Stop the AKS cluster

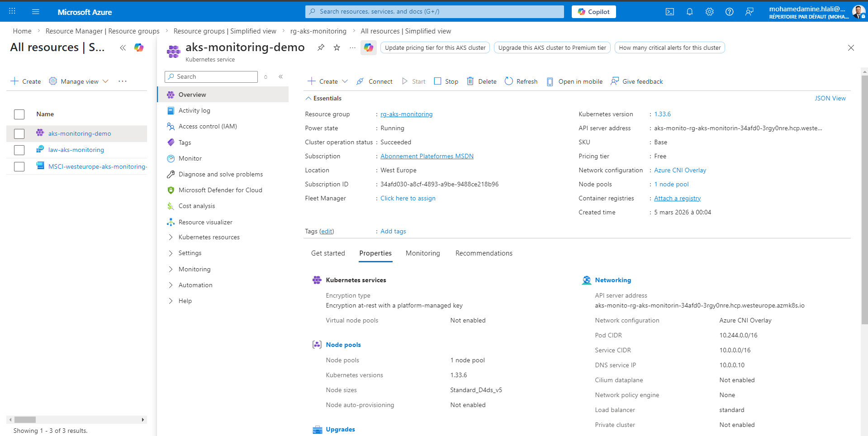click(x=446, y=81)
